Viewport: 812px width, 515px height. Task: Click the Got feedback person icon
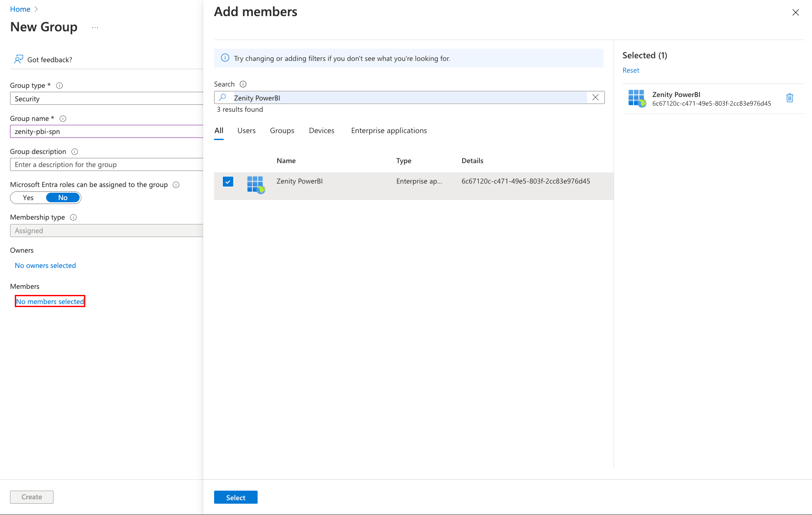(x=18, y=59)
